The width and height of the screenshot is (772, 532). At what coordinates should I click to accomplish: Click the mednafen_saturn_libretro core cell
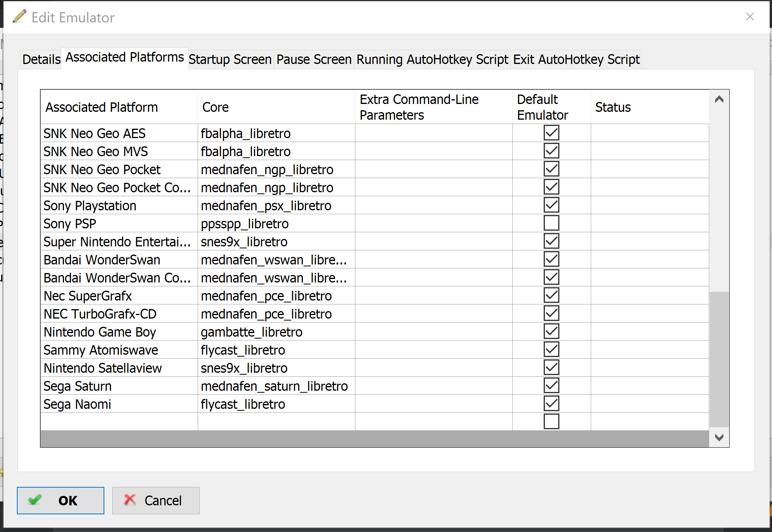277,386
